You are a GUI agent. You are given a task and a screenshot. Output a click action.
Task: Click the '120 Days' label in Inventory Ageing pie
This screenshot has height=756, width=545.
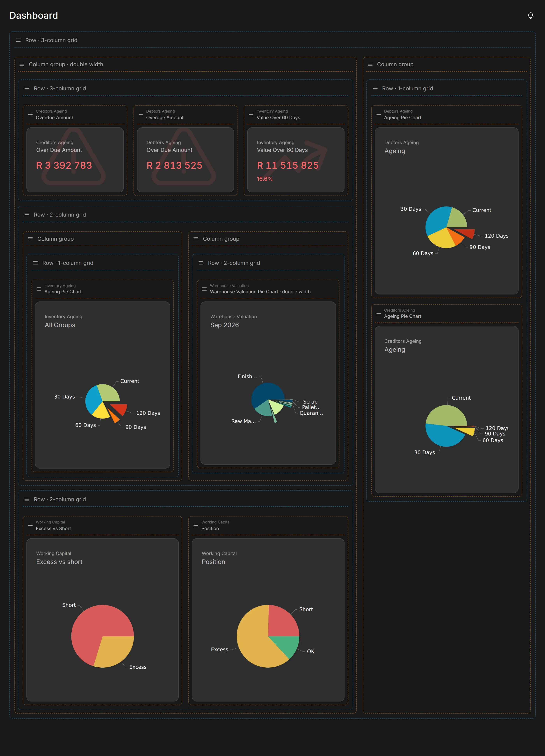pyautogui.click(x=148, y=413)
